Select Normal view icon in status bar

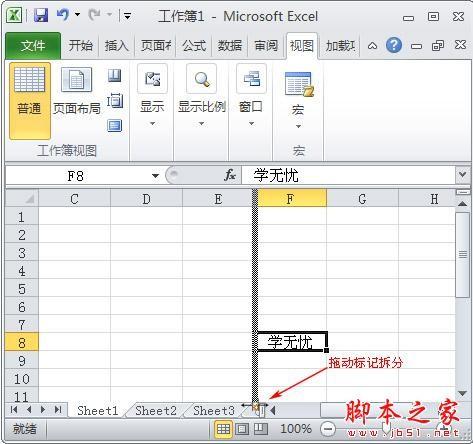click(x=223, y=429)
